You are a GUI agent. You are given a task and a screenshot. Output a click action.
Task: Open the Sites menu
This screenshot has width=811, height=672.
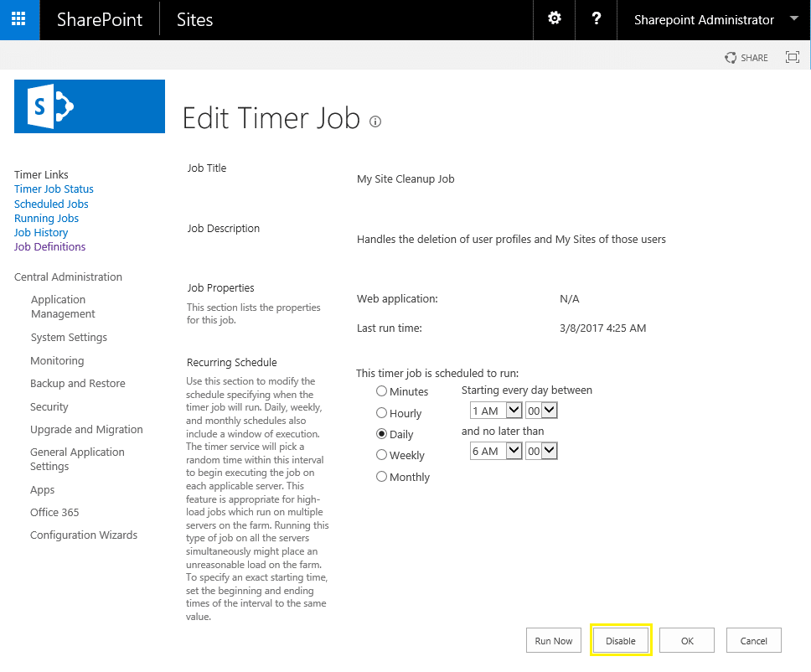(x=194, y=19)
